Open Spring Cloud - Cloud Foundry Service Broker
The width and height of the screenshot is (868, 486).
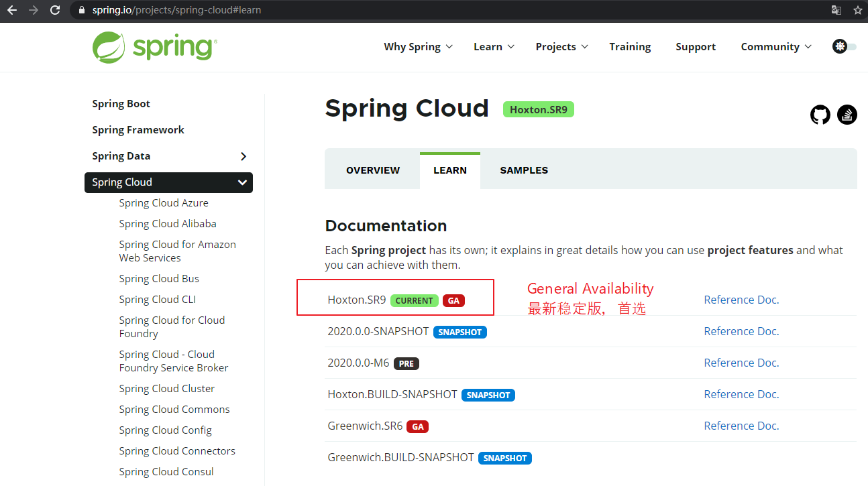pos(174,361)
